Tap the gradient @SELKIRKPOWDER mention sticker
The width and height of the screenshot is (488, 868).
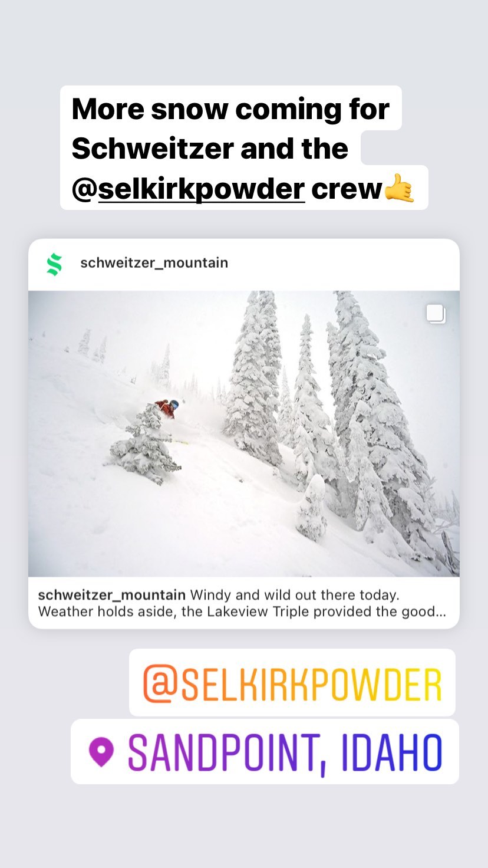point(292,683)
